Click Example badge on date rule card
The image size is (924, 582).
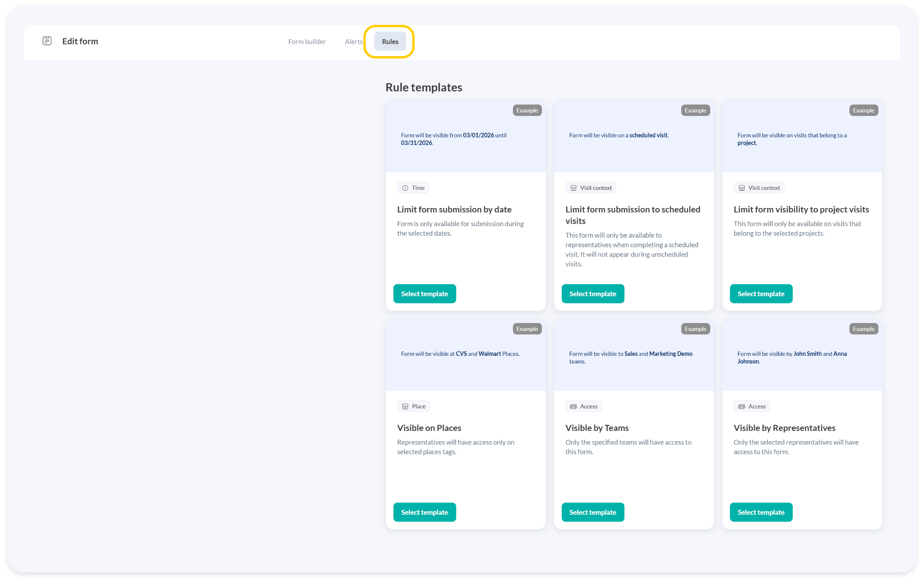pos(527,110)
